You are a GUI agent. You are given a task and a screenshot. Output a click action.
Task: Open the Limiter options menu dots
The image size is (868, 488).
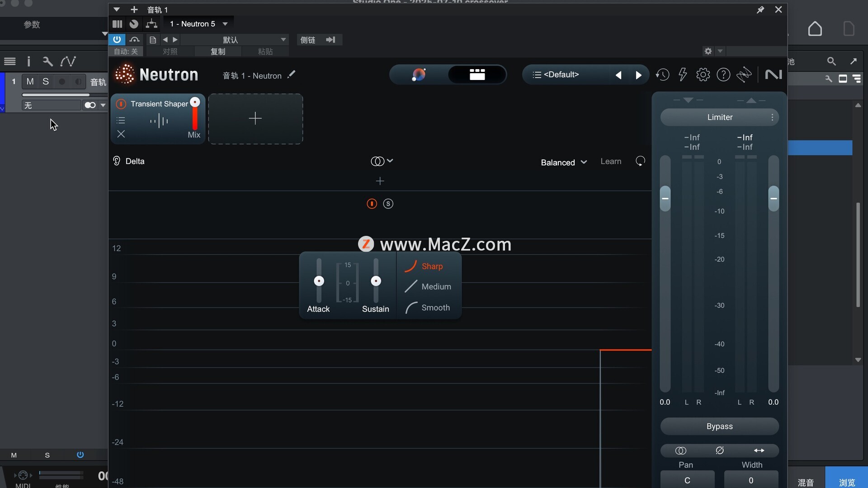pos(772,117)
